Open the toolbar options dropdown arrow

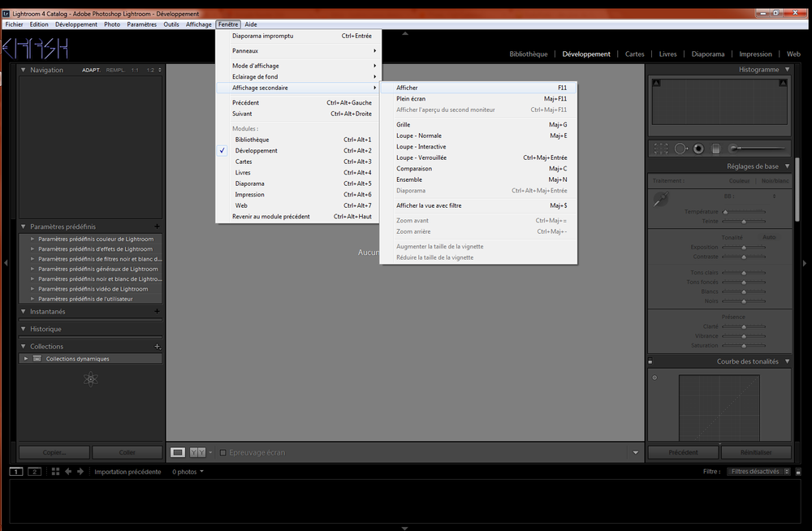[636, 452]
